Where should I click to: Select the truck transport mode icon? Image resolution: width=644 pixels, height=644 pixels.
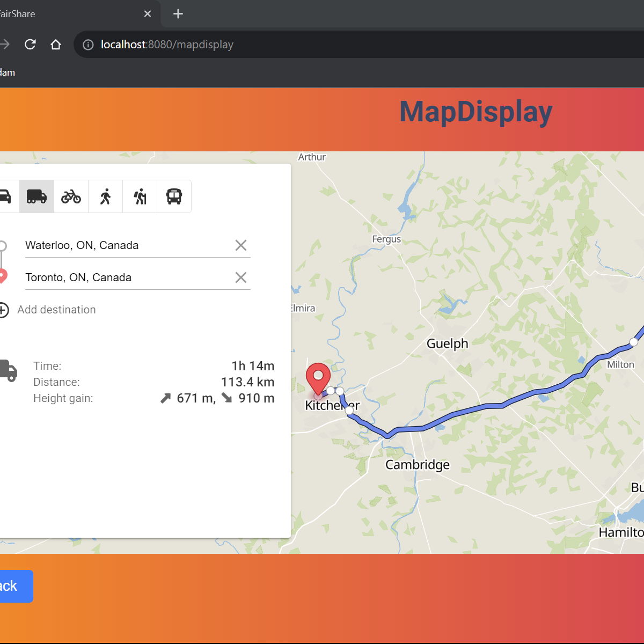pos(36,196)
